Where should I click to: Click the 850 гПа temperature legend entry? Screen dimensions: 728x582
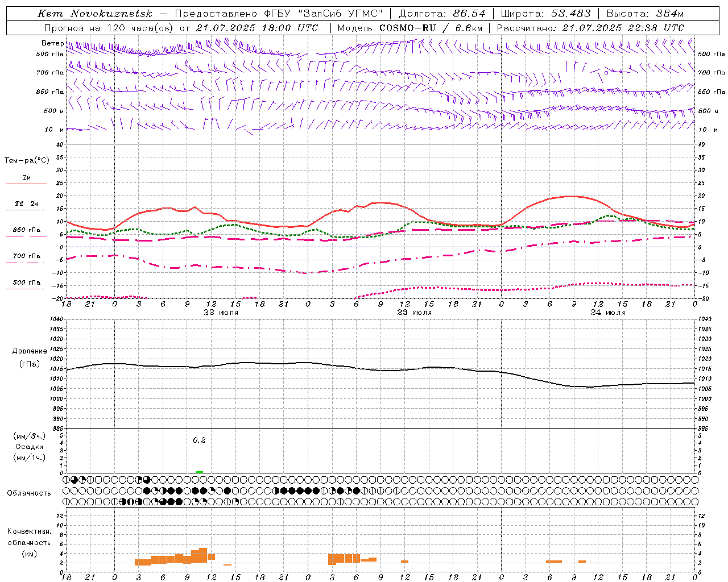point(27,230)
